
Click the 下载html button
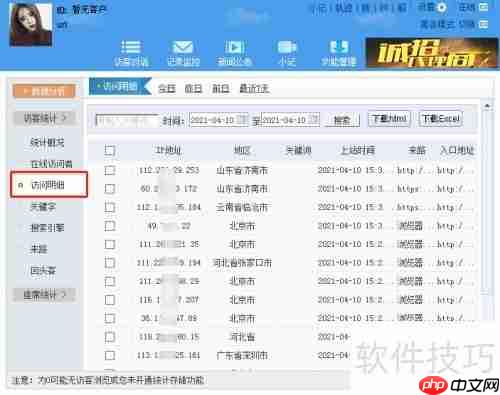click(389, 119)
